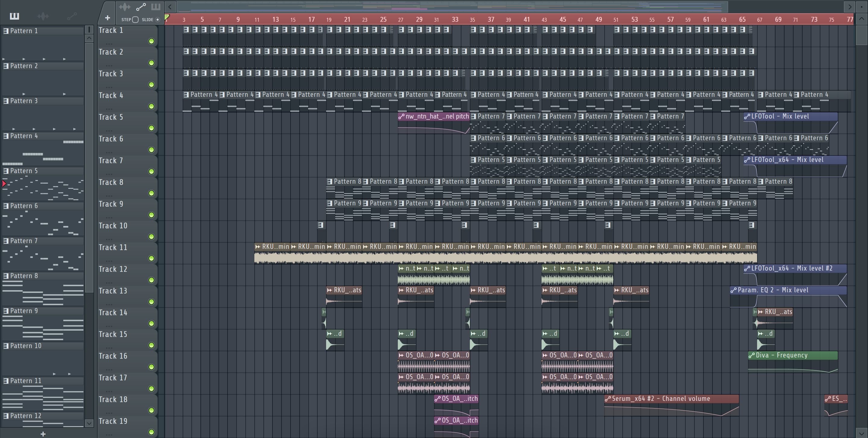The width and height of the screenshot is (868, 438).
Task: Toggle the SLIDE option
Action: pyautogui.click(x=157, y=20)
